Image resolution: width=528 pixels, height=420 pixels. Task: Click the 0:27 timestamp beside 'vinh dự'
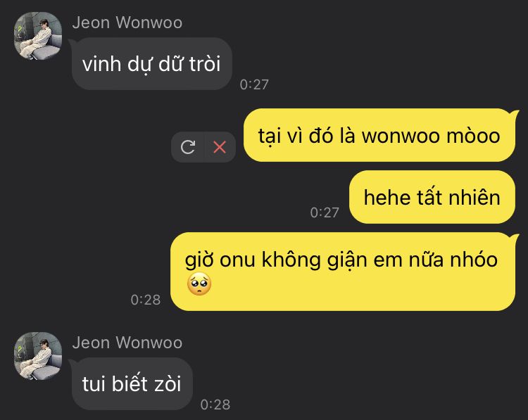tap(254, 84)
